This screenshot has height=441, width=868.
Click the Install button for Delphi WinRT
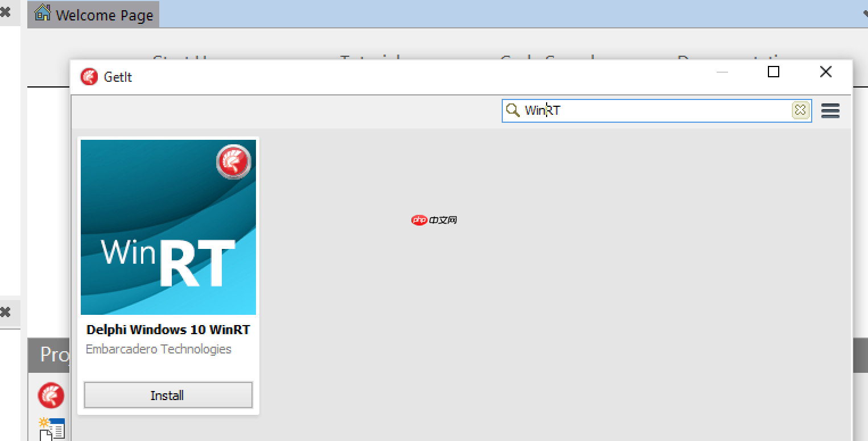point(168,395)
